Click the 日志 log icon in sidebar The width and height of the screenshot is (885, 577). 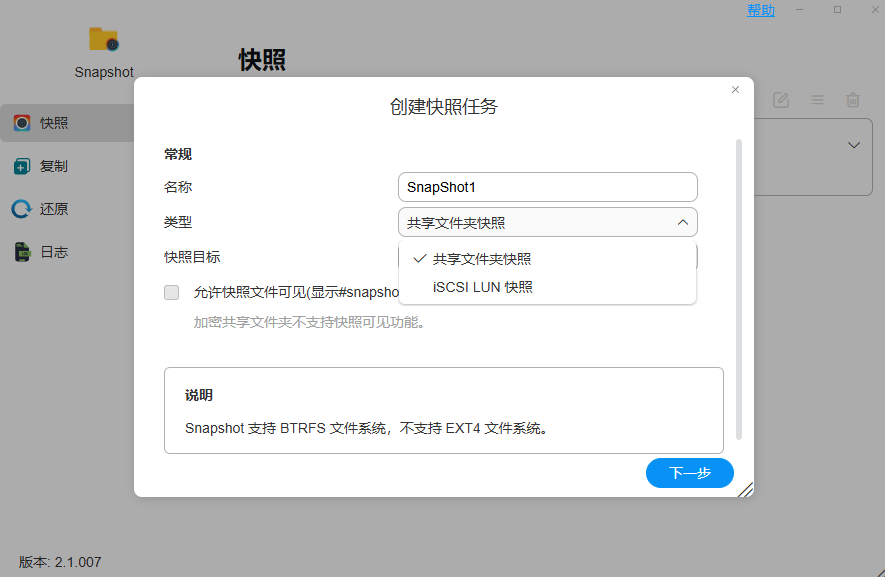22,253
